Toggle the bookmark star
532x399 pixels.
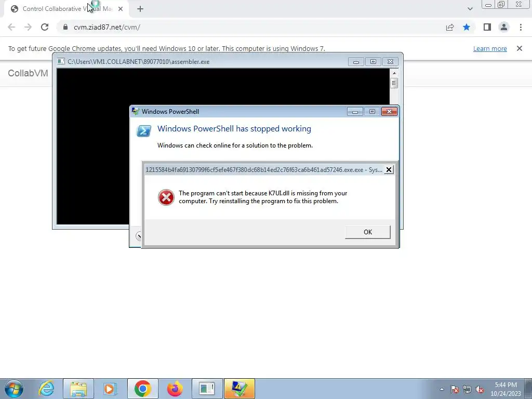coord(467,27)
